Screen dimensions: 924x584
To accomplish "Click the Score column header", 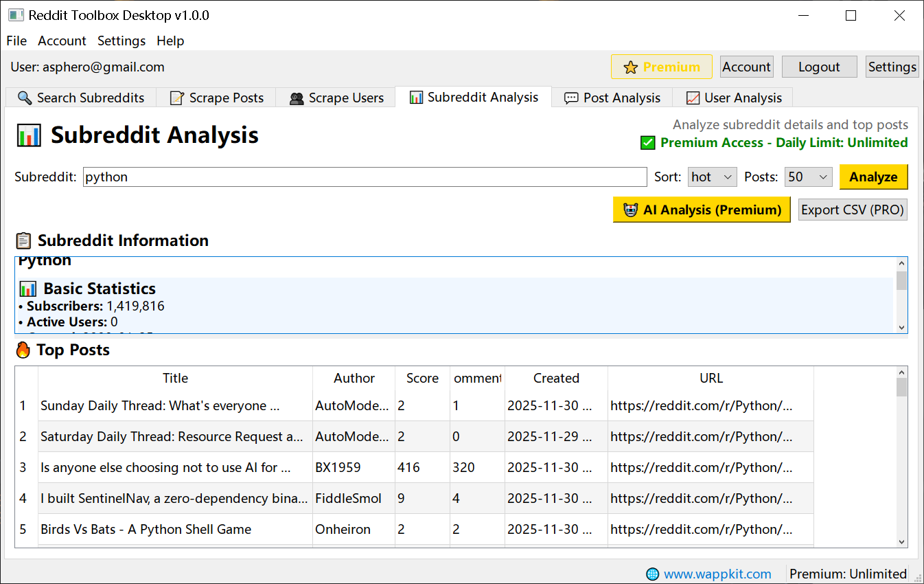I will [422, 378].
